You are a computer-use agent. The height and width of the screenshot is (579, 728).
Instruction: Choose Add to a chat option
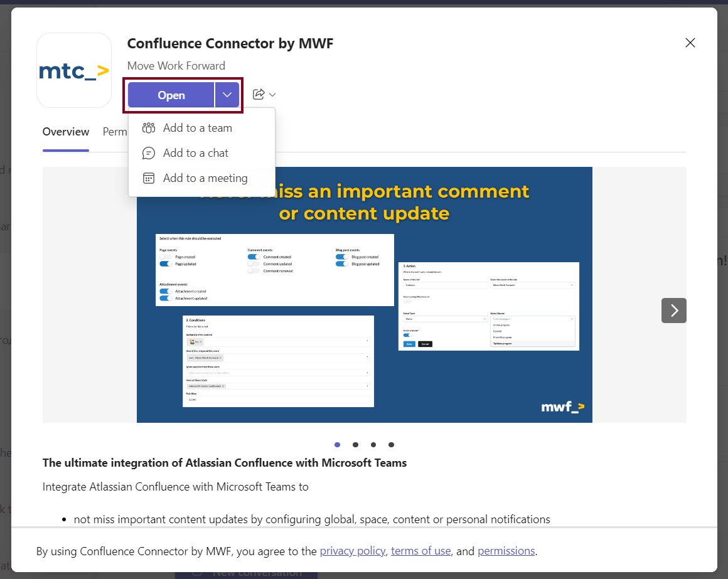[x=196, y=152]
